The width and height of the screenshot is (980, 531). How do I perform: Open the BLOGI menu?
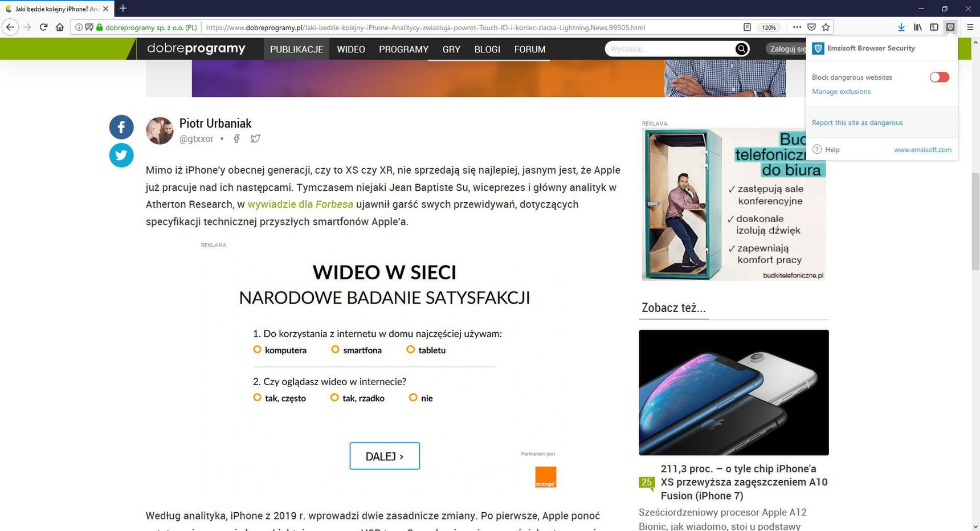click(x=487, y=49)
